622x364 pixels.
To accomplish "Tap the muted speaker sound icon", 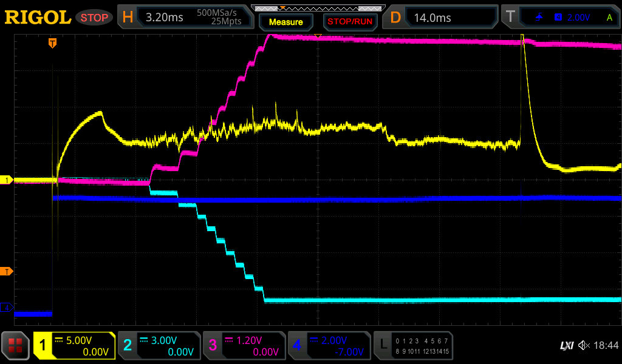I will 584,345.
